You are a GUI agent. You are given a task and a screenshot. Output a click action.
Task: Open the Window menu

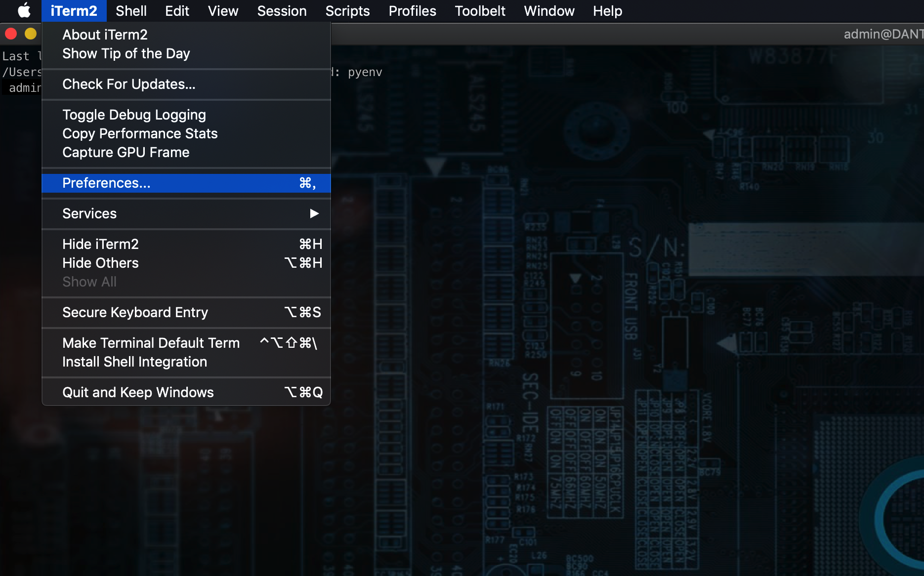coord(549,11)
